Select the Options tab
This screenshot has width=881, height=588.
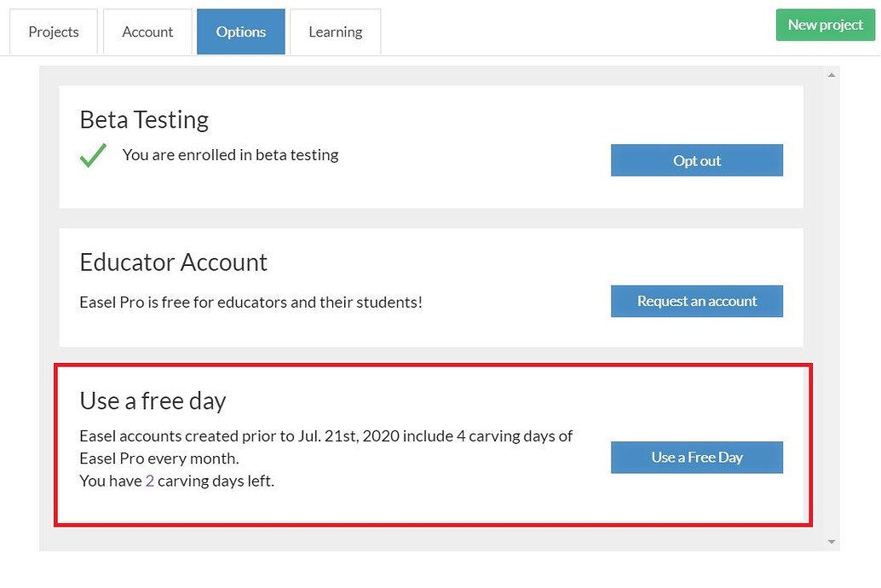click(x=240, y=32)
